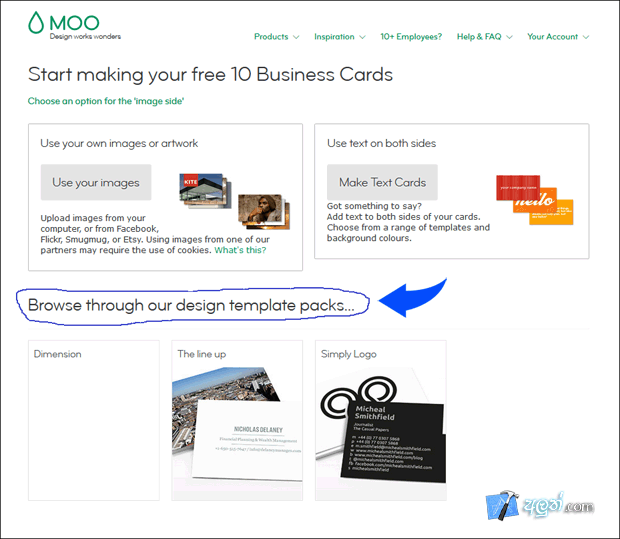Click the MOO Design works wonders tagline
This screenshot has width=620, height=539.
(85, 36)
